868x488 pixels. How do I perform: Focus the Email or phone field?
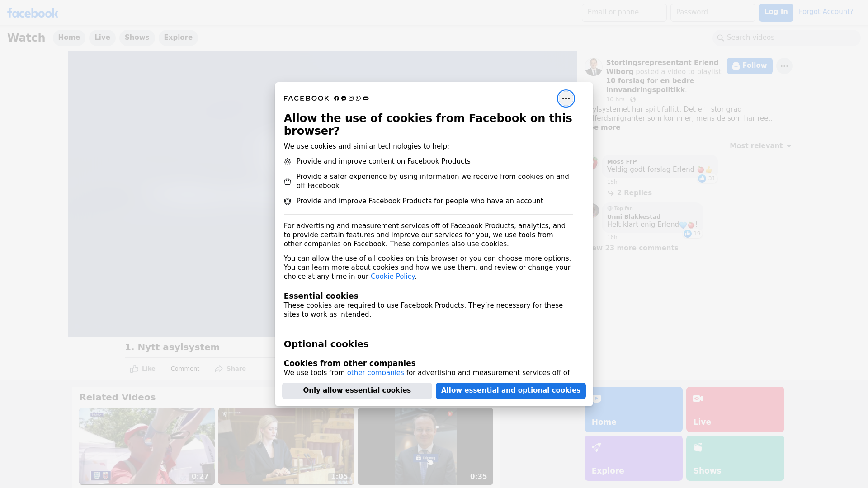[624, 12]
